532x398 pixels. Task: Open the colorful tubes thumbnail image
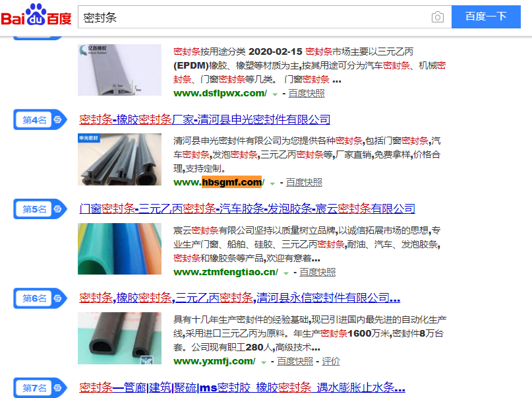[119, 249]
